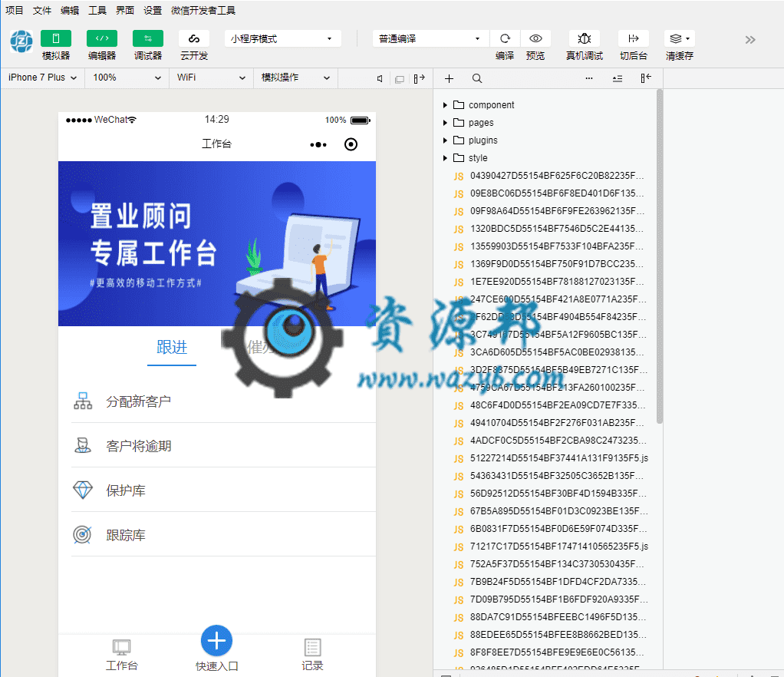The height and width of the screenshot is (677, 784).
Task: Click the simulator dock side icon
Action: 419,78
